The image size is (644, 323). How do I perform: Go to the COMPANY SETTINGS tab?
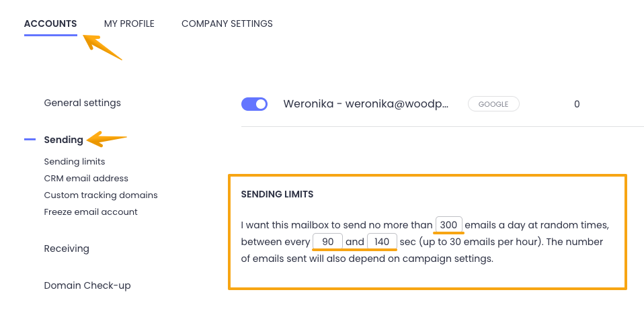click(x=227, y=24)
